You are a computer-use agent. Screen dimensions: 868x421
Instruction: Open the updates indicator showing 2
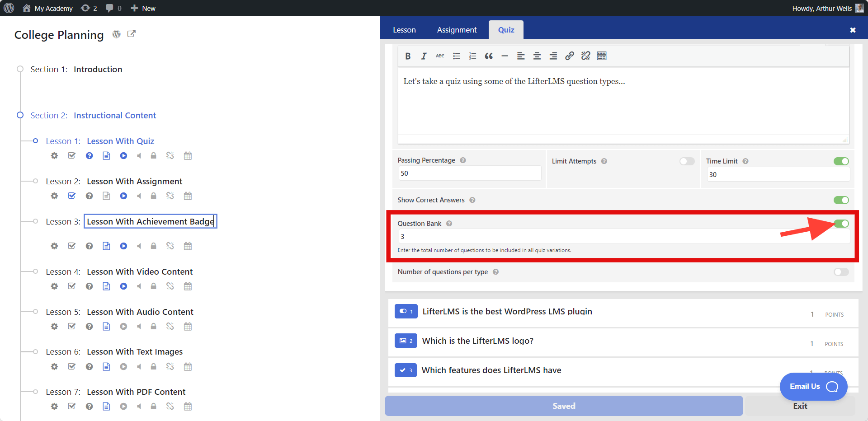[89, 8]
